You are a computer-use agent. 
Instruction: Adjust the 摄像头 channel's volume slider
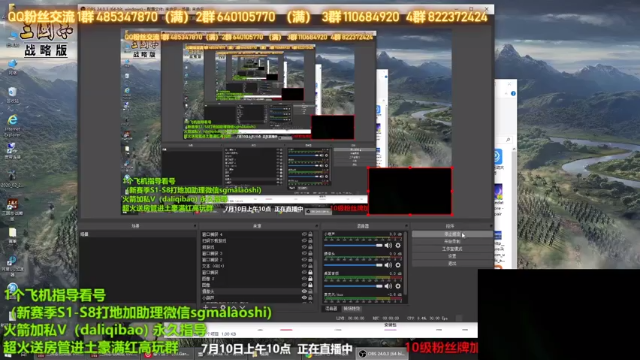[x=353, y=265]
